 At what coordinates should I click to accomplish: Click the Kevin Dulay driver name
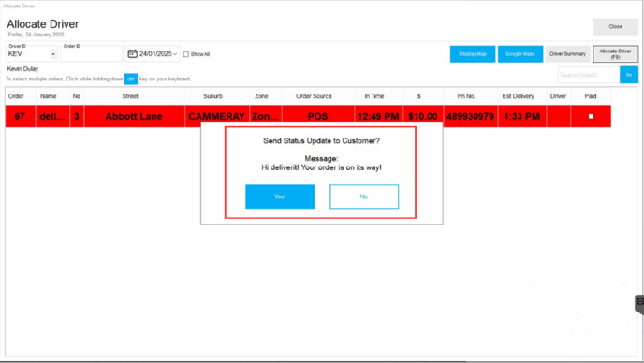click(22, 69)
